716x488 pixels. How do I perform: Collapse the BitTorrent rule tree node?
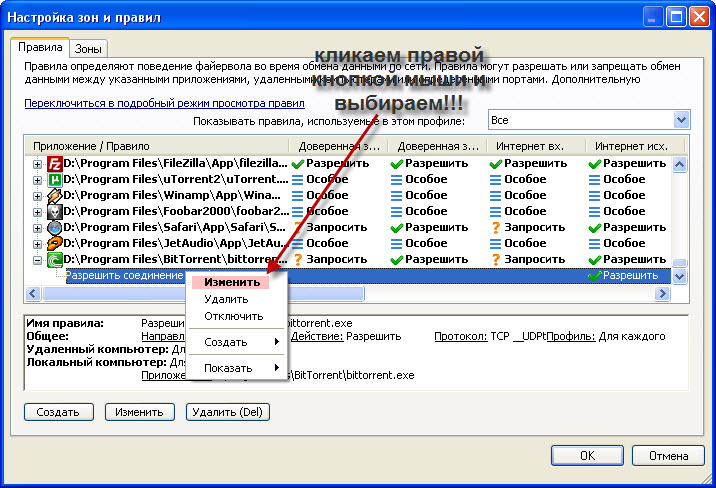tap(38, 259)
